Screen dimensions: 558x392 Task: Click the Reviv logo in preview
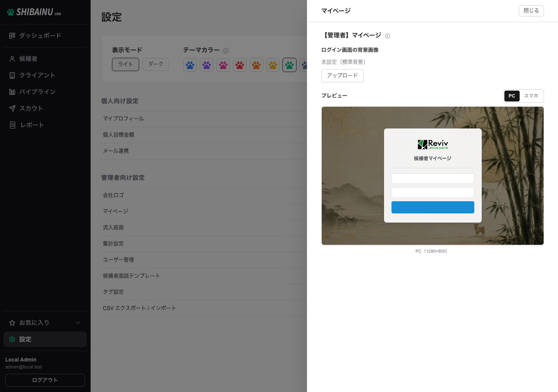coord(433,145)
